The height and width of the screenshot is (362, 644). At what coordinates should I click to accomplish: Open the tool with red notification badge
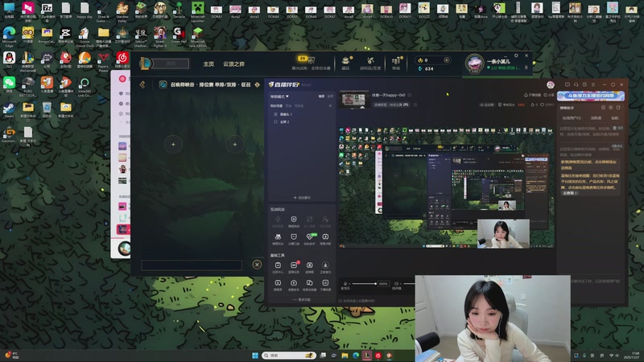pyautogui.click(x=294, y=268)
